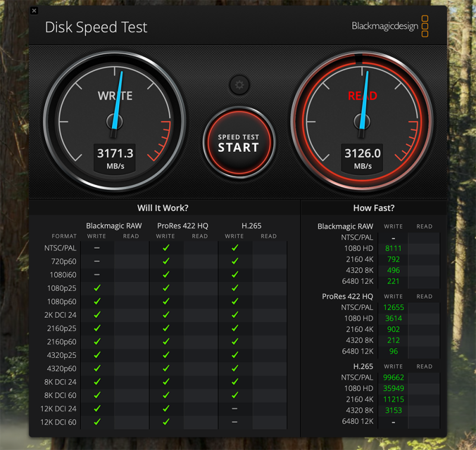Select the 792 value for Blackmagic RAW 2160 4K
Viewport: 476px width, 450px height.
click(x=393, y=260)
